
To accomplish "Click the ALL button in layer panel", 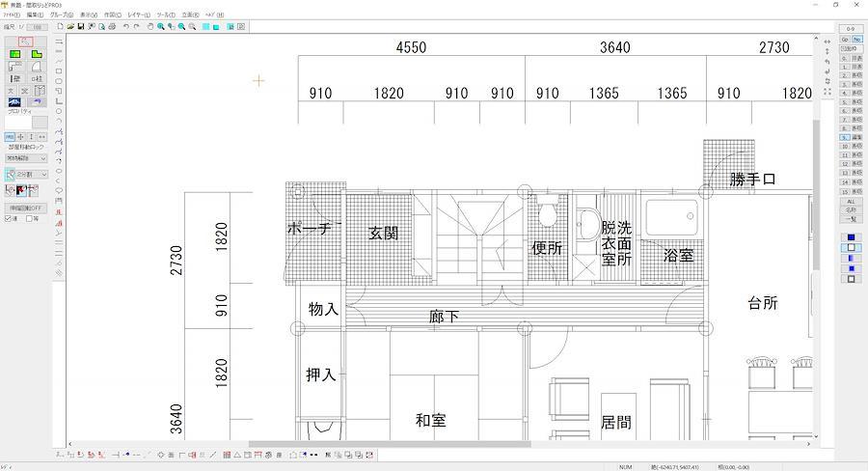I will pyautogui.click(x=852, y=202).
